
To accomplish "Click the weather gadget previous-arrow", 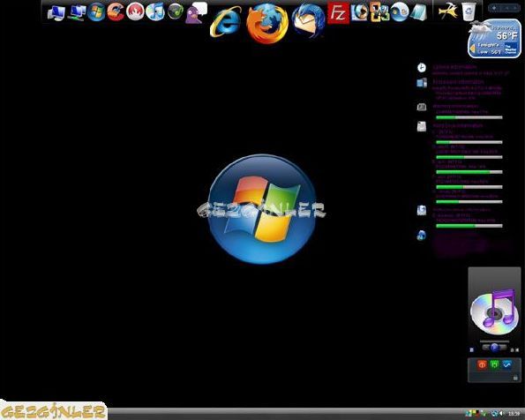I will [473, 49].
